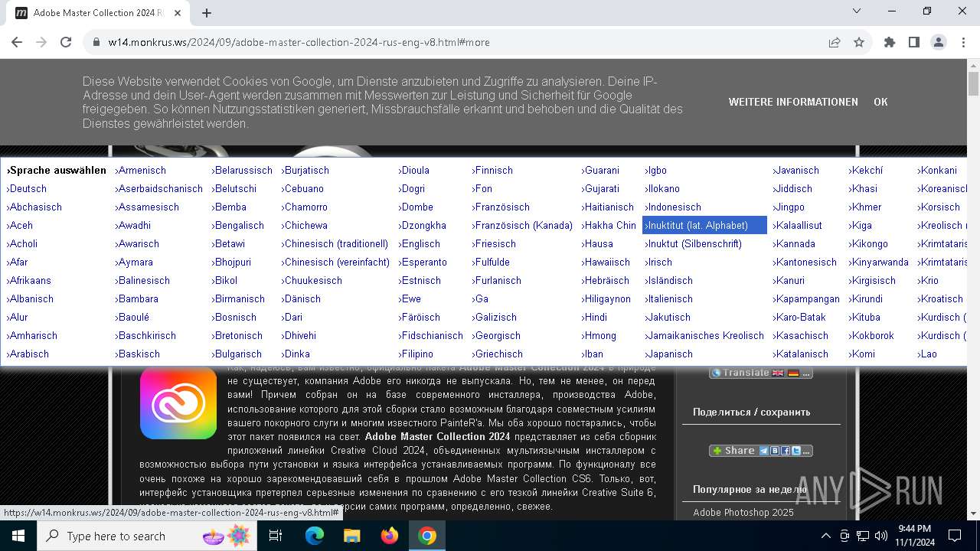Reload the page with refresh icon
The image size is (980, 551).
click(66, 42)
